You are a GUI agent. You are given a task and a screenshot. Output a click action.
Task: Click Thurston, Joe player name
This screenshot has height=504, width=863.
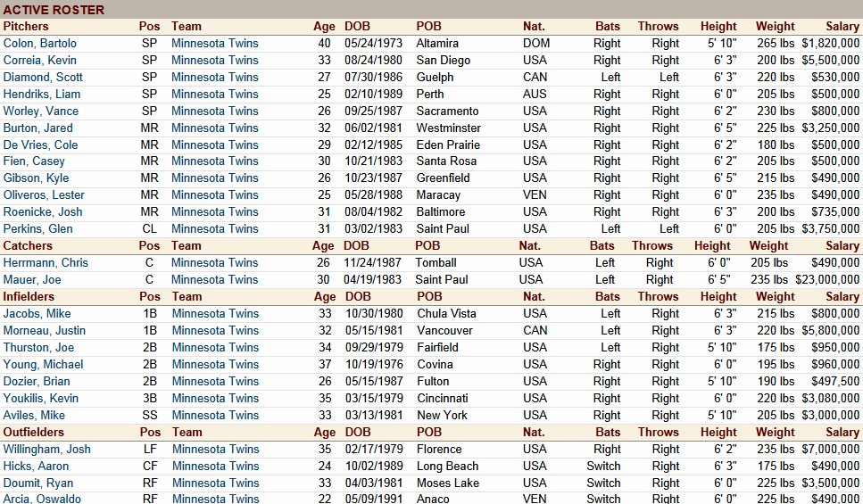(x=38, y=348)
